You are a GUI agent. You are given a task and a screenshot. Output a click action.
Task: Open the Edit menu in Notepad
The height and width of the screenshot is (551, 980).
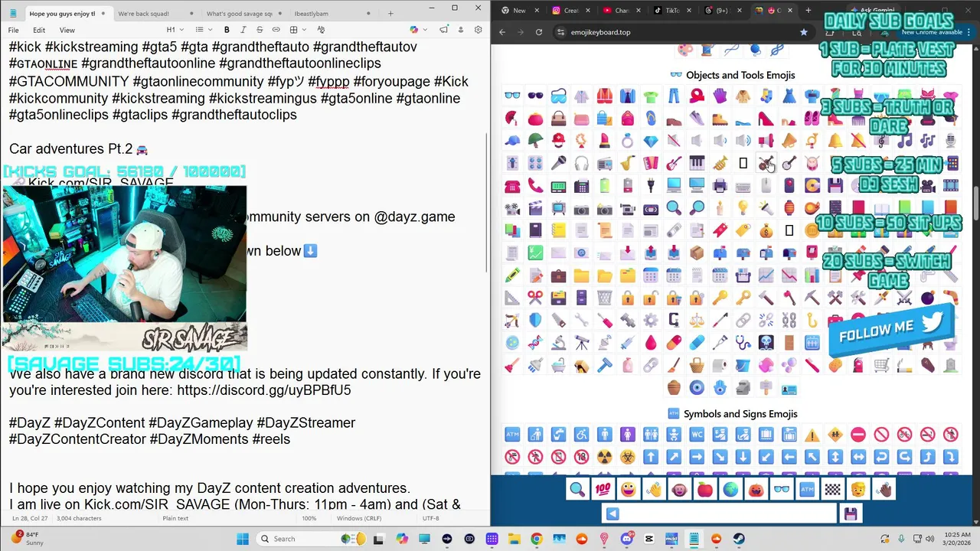(x=39, y=30)
